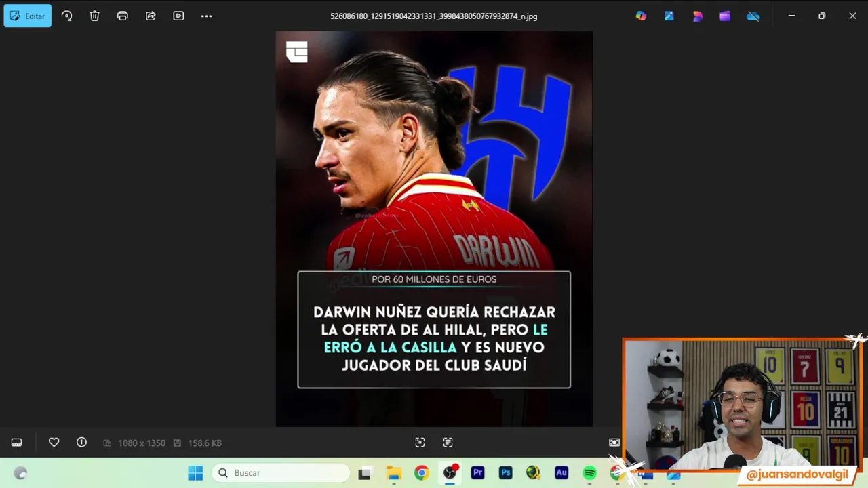Click the 1080 x 1350 dimensions text
Viewport: 868px width, 488px height.
tap(142, 443)
